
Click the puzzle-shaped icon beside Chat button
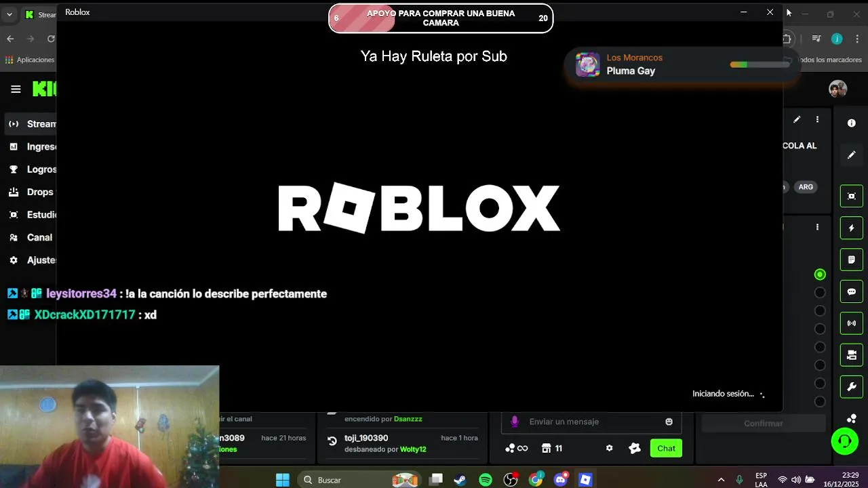(635, 448)
